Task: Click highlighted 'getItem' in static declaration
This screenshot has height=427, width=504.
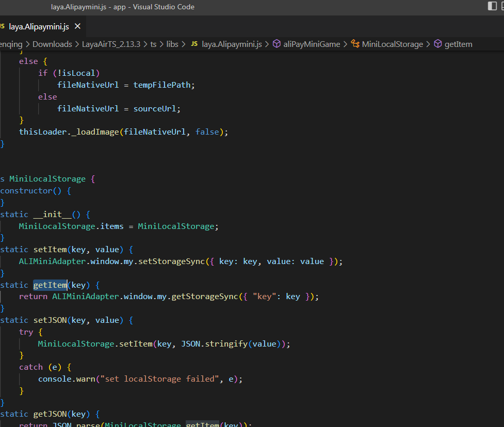Action: coord(50,285)
